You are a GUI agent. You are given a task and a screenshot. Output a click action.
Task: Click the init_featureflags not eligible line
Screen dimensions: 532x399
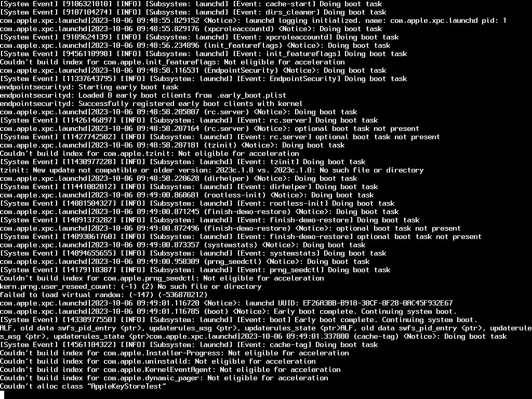click(172, 62)
